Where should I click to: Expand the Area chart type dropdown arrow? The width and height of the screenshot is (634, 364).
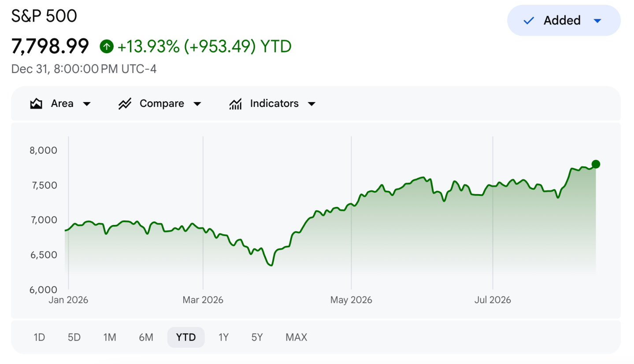click(87, 104)
